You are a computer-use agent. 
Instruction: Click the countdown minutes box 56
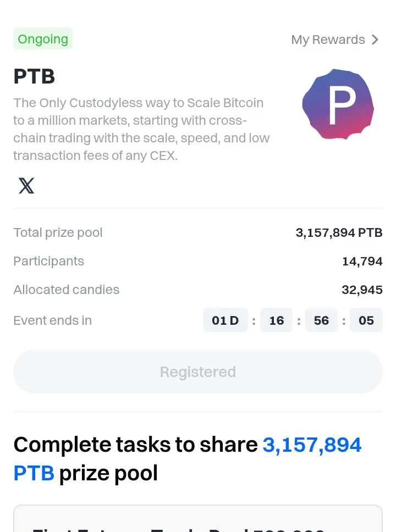point(321,320)
